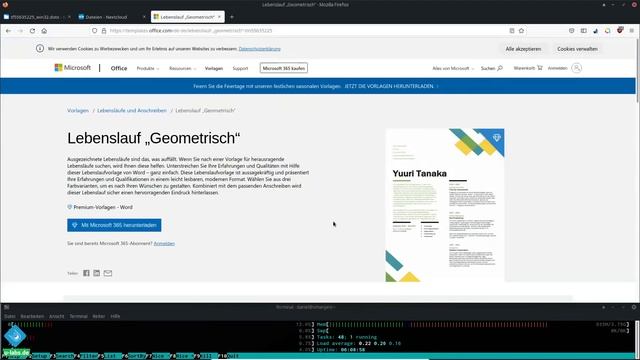Click Mit Microsoft 365 herunterladen button
Viewport: 640px width, 360px height.
point(114,225)
